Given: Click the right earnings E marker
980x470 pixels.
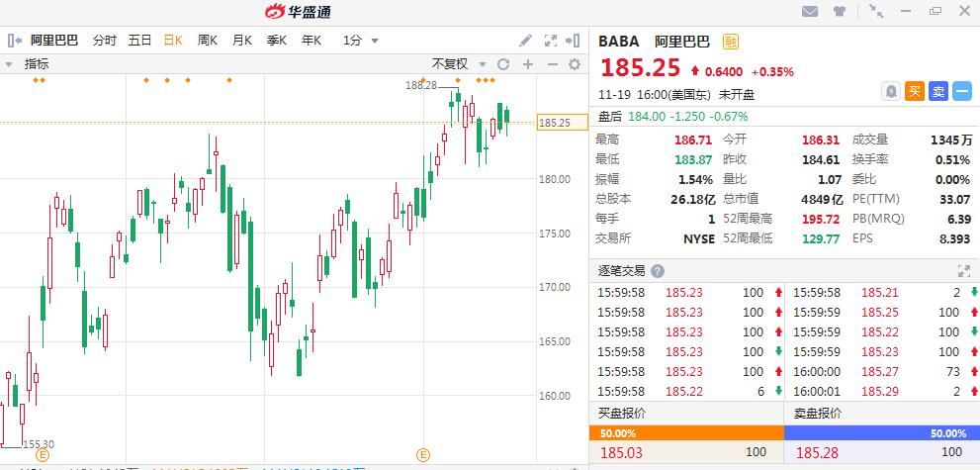Looking at the screenshot, I should click(423, 454).
